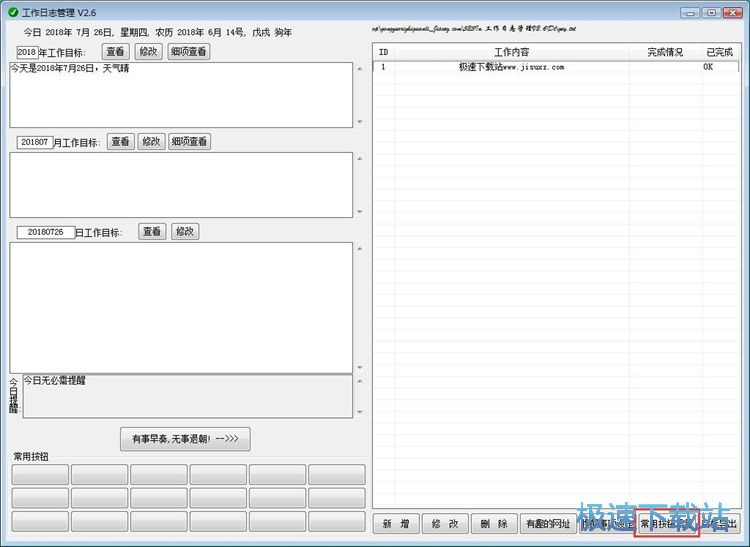
Task: Click 删除 to remove the selected entry
Action: click(494, 524)
